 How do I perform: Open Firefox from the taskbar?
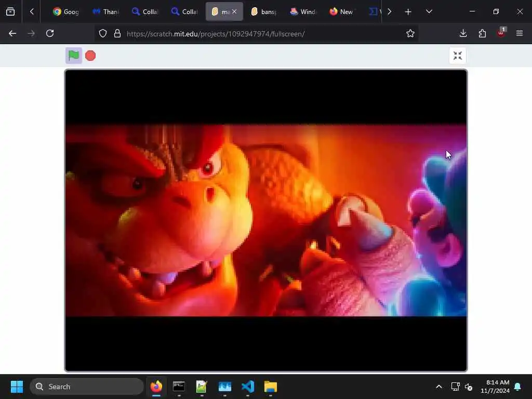click(156, 387)
